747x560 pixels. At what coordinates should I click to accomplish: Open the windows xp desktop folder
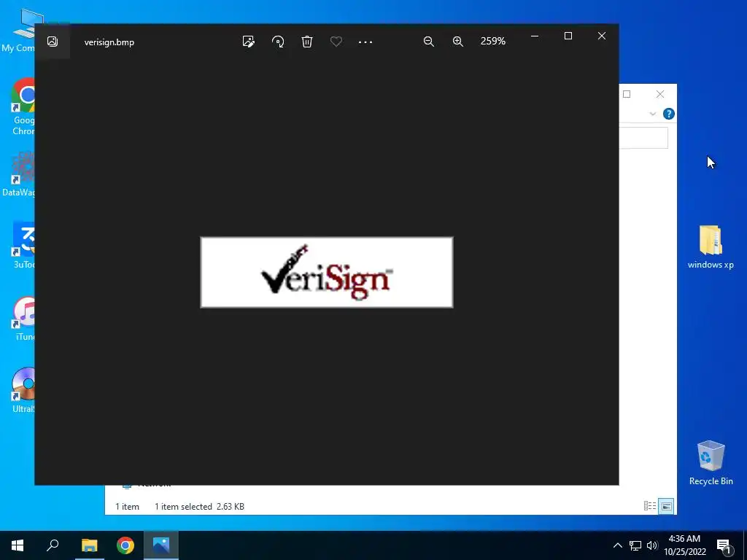711,247
